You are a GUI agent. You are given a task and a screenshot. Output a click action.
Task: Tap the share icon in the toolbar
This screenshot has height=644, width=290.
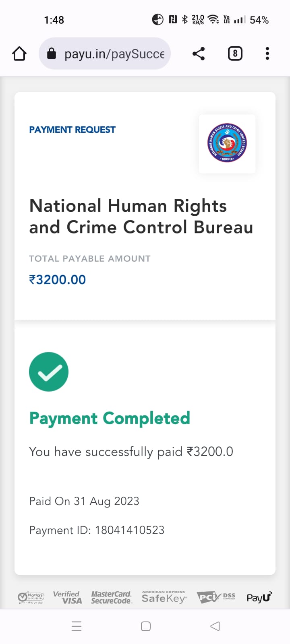pos(198,54)
